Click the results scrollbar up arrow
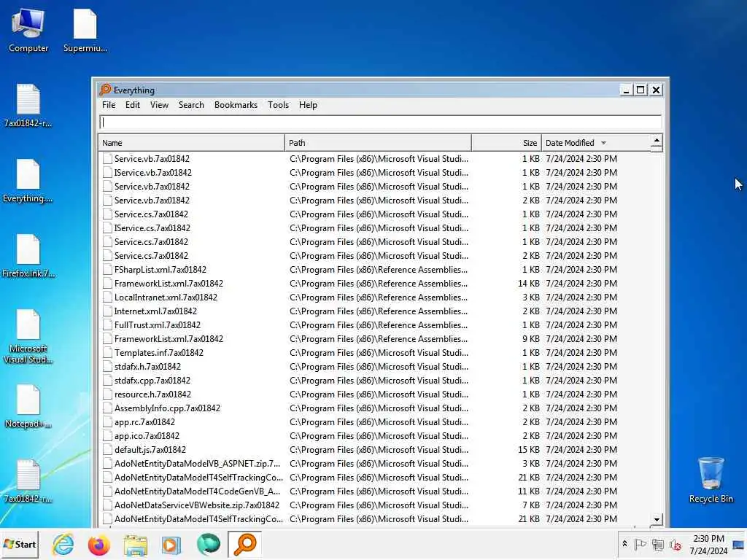Screen dimensions: 747x560 tap(657, 140)
